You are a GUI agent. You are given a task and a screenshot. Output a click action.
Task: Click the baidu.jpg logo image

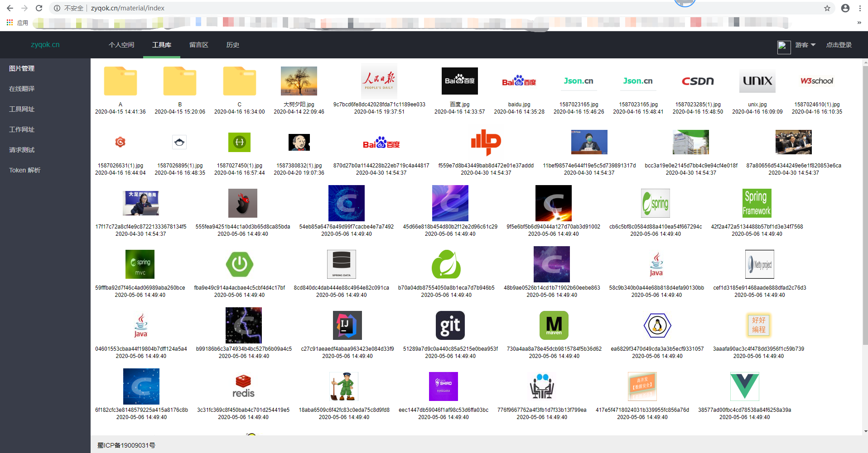pyautogui.click(x=519, y=81)
